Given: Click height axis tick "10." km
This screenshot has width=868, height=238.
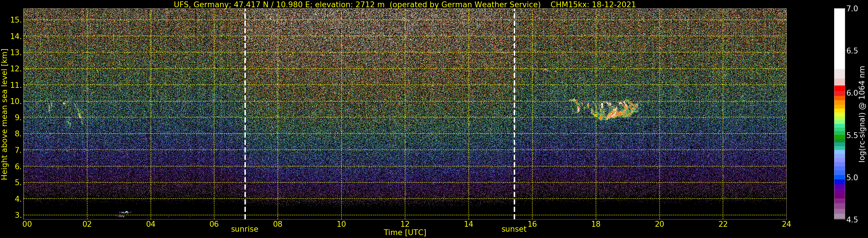Looking at the screenshot, I should 16,101.
